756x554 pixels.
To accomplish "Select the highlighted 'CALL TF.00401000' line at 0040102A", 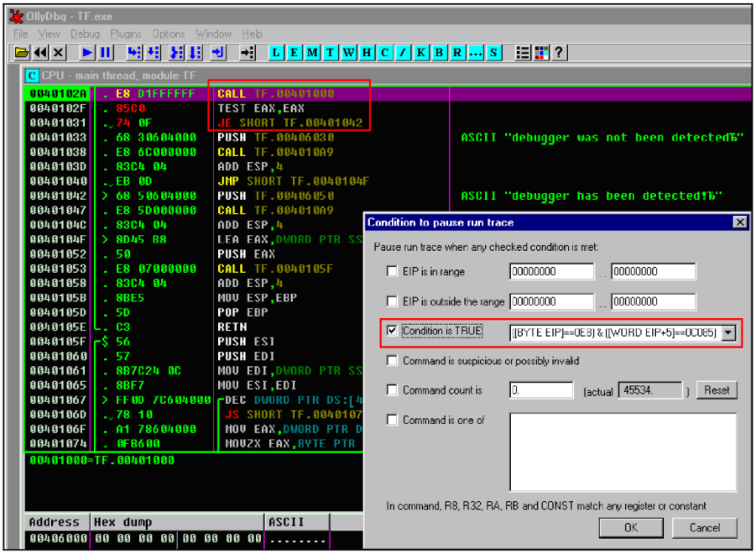I will point(387,93).
